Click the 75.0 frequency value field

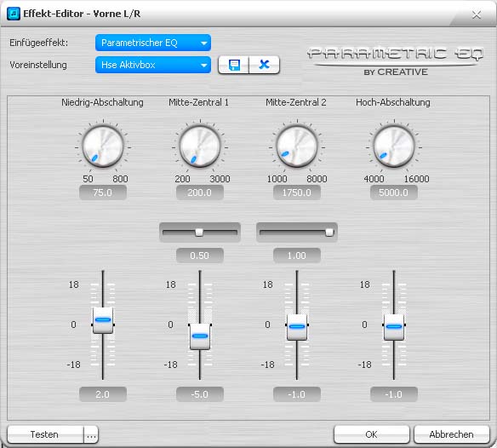click(103, 192)
